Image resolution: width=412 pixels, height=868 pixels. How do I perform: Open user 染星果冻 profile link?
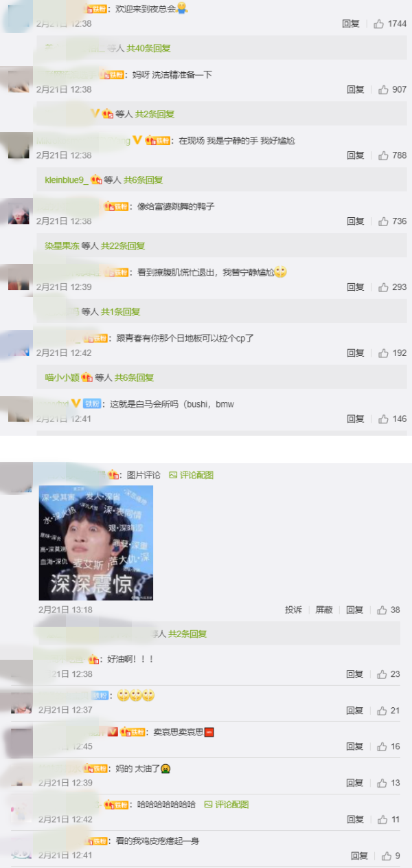[x=62, y=245]
